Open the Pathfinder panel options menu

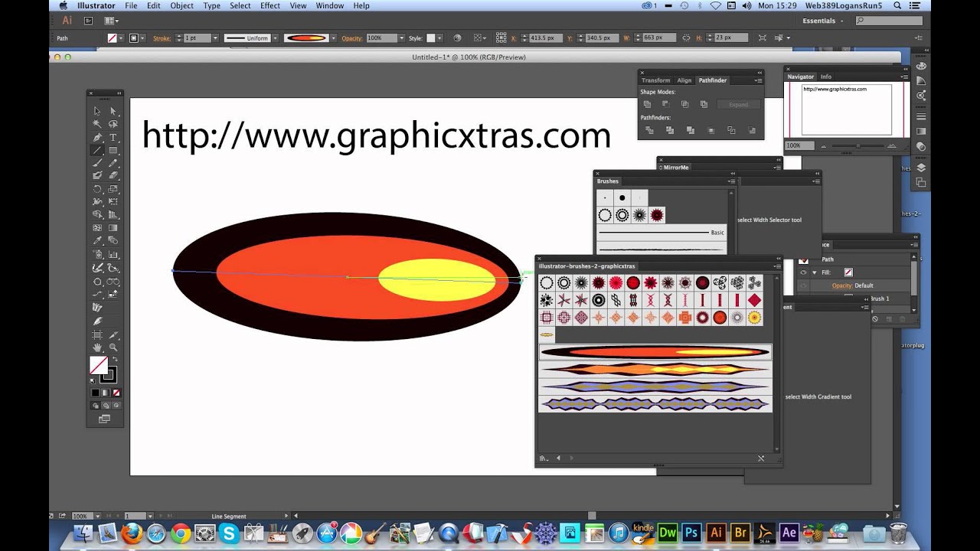pyautogui.click(x=758, y=80)
